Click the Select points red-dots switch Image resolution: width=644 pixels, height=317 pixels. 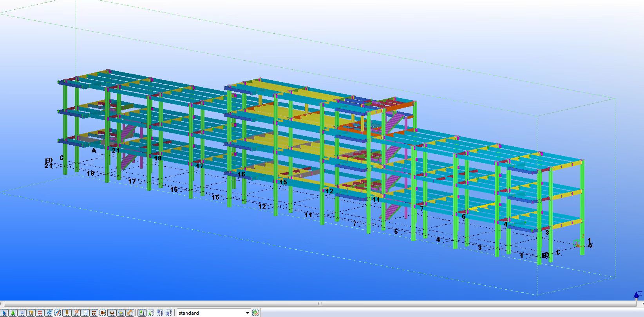point(40,313)
